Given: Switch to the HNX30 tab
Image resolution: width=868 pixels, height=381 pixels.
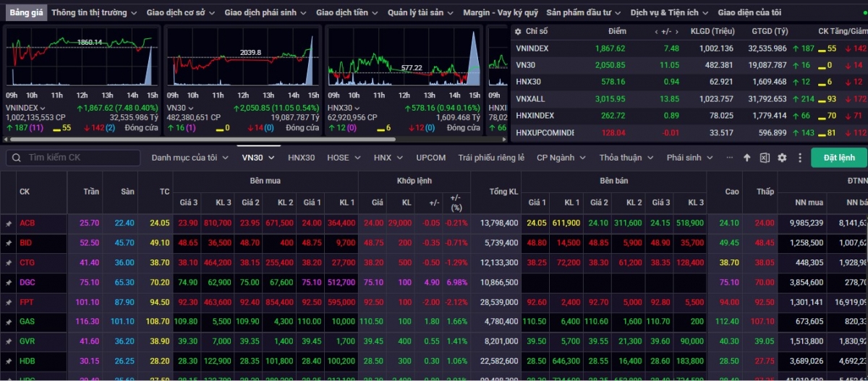Looking at the screenshot, I should tap(301, 158).
